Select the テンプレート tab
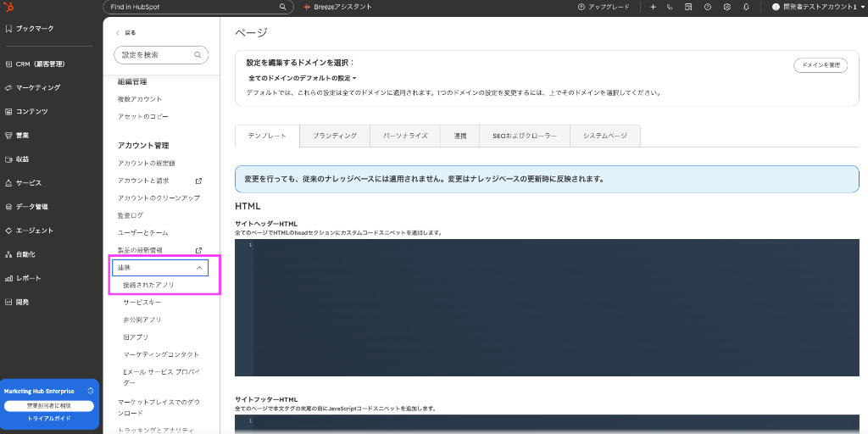 [x=267, y=136]
